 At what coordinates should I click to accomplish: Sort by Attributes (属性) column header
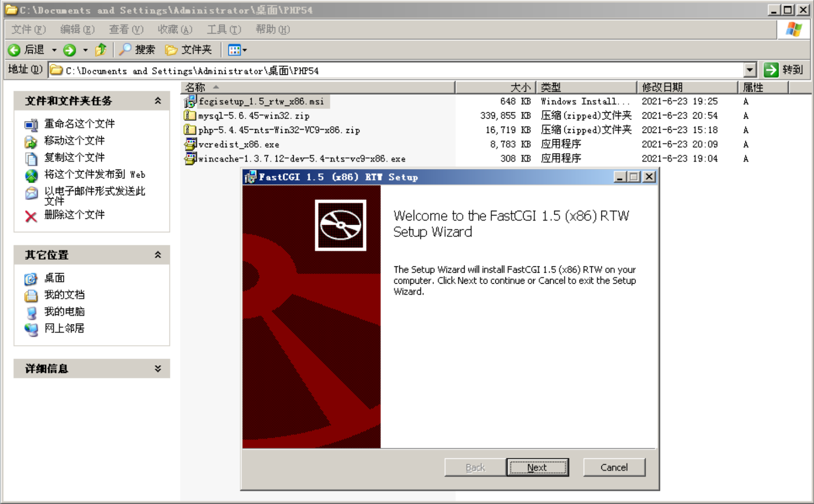point(763,87)
